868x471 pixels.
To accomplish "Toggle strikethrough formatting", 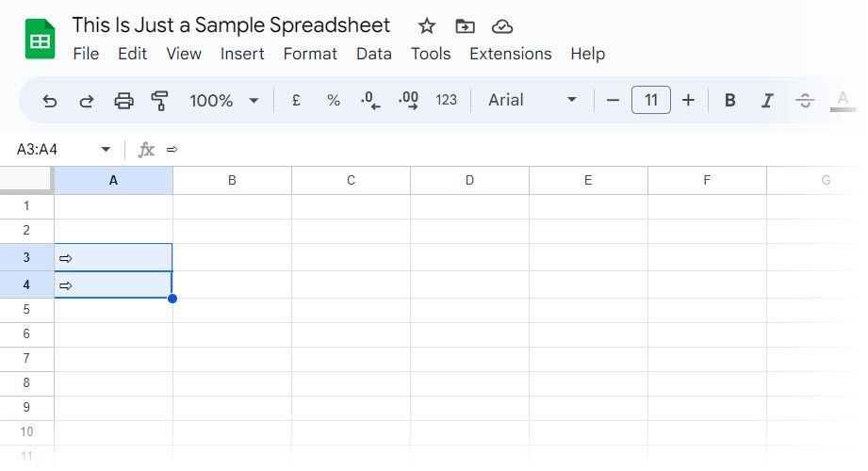I will [x=805, y=101].
